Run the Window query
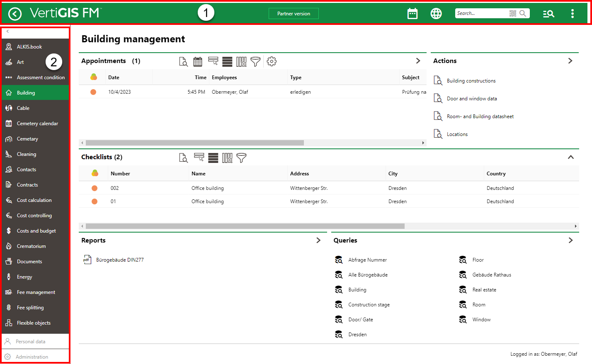The image size is (592, 364). (481, 320)
